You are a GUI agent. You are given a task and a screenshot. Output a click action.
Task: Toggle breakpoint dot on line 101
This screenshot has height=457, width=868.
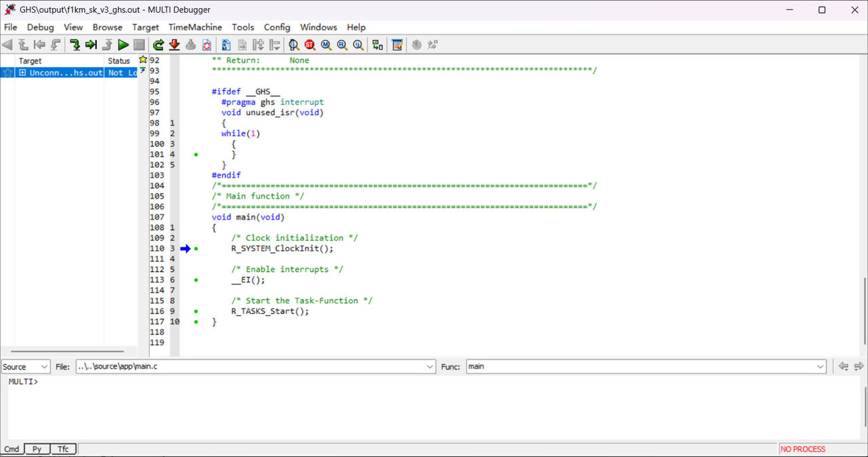(196, 155)
